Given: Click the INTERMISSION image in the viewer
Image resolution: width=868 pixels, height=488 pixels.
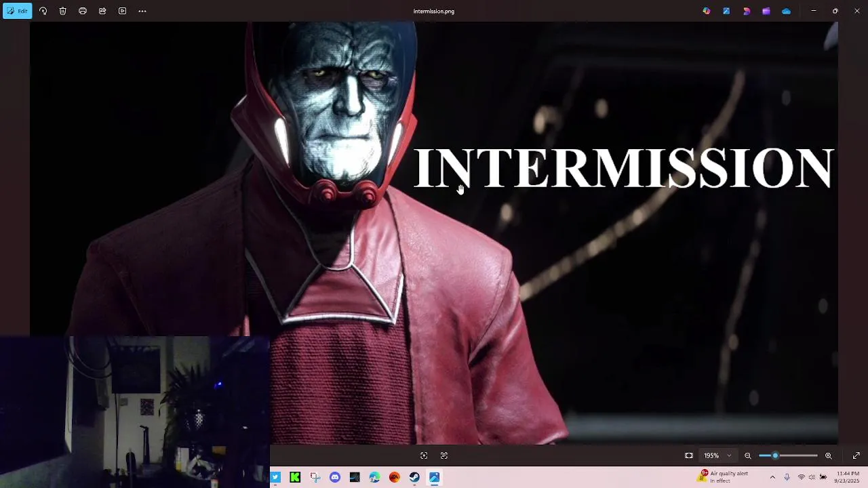Looking at the screenshot, I should pyautogui.click(x=434, y=233).
